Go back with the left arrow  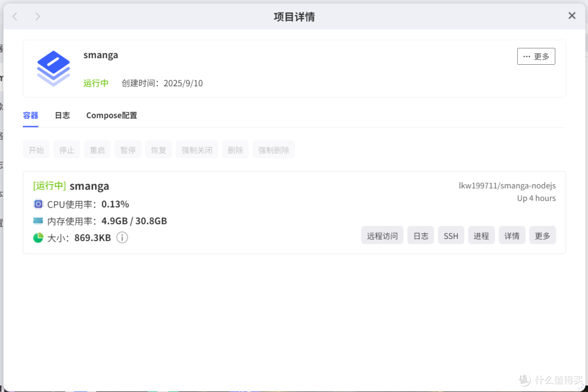tap(15, 16)
